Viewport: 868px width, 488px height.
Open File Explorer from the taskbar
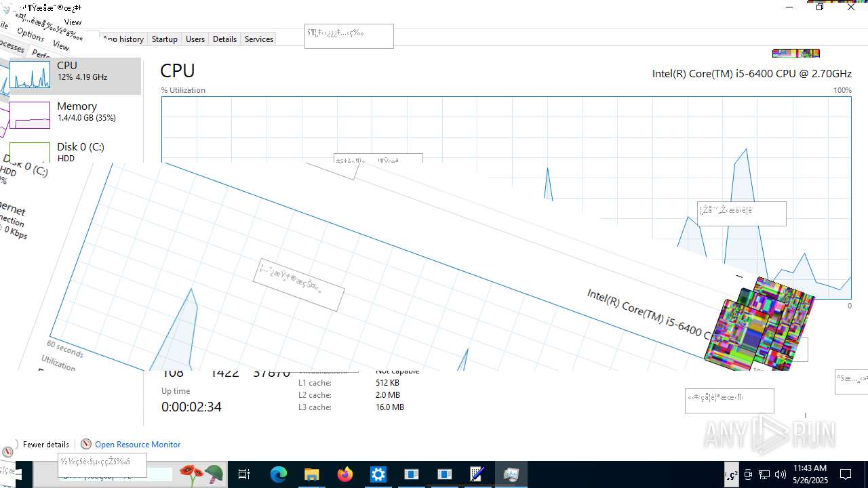[x=311, y=474]
